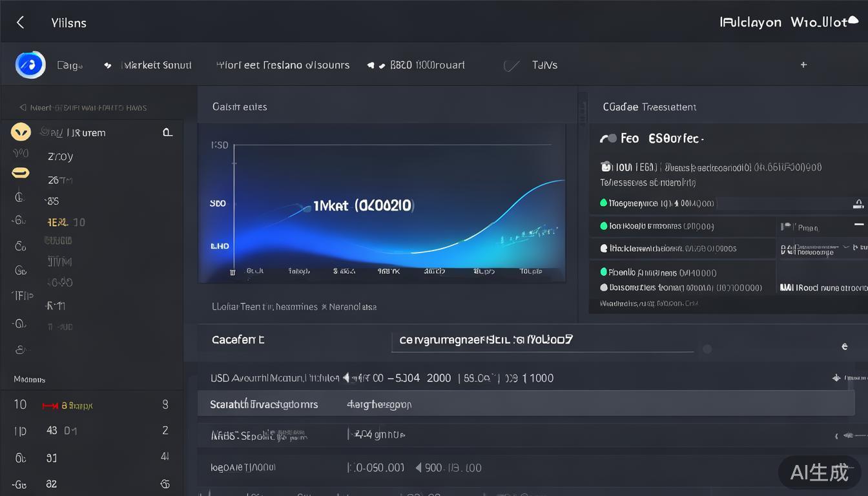Click the blue circular logo icon
The width and height of the screenshot is (868, 496).
point(30,65)
